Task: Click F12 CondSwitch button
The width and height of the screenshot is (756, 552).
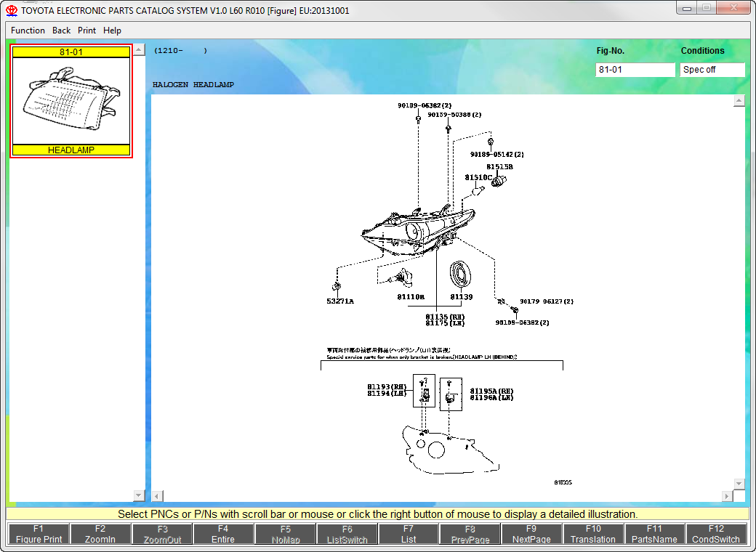Action: pyautogui.click(x=716, y=534)
